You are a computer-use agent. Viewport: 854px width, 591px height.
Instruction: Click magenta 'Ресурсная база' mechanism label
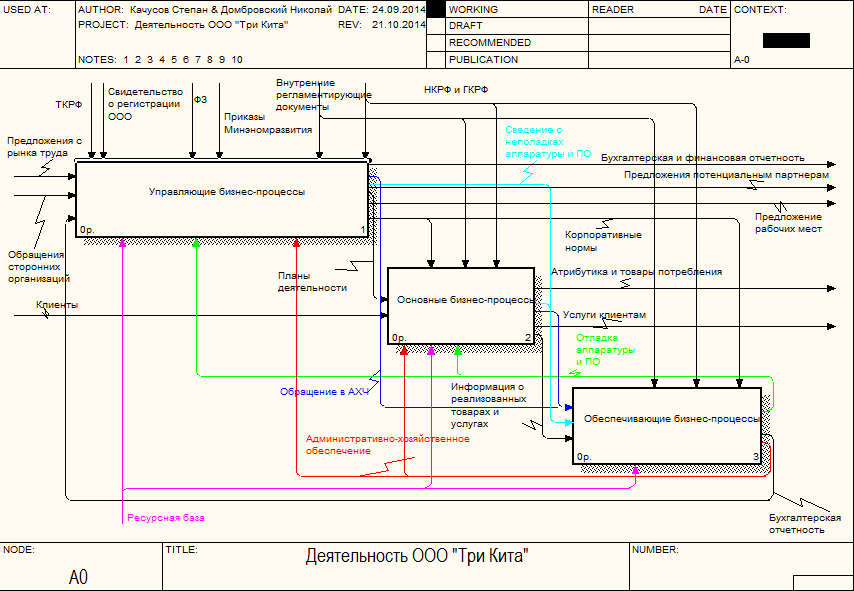pos(166,518)
